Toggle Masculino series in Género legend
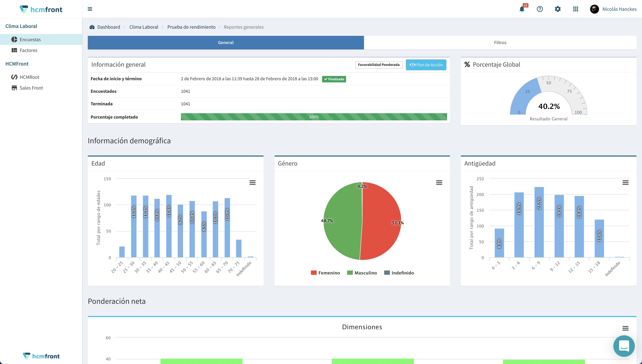The width and height of the screenshot is (642, 364). [x=362, y=272]
